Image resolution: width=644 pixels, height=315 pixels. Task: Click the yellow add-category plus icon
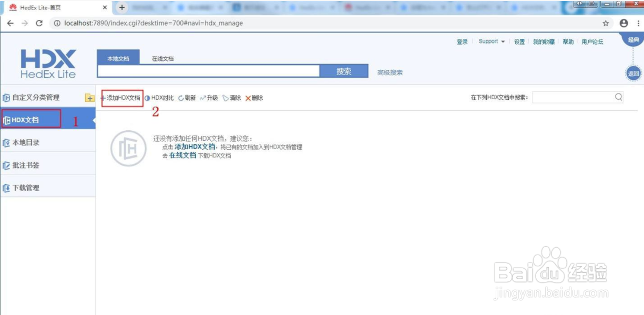pos(89,98)
